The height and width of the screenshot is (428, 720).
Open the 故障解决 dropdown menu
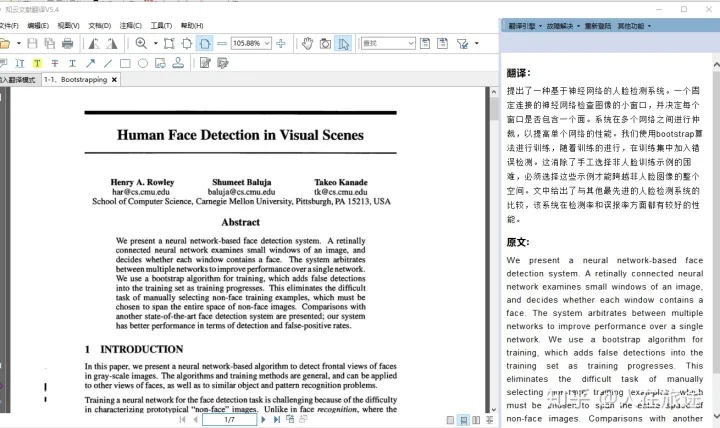coord(563,26)
